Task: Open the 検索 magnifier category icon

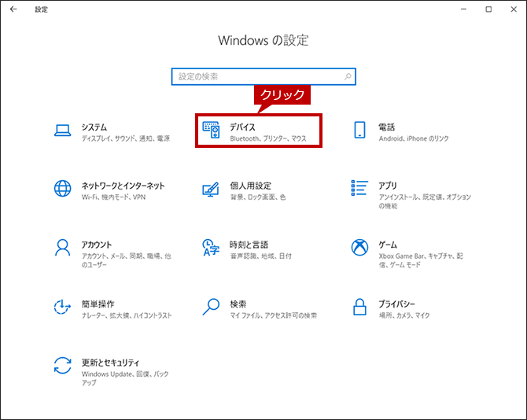Action: tap(211, 307)
